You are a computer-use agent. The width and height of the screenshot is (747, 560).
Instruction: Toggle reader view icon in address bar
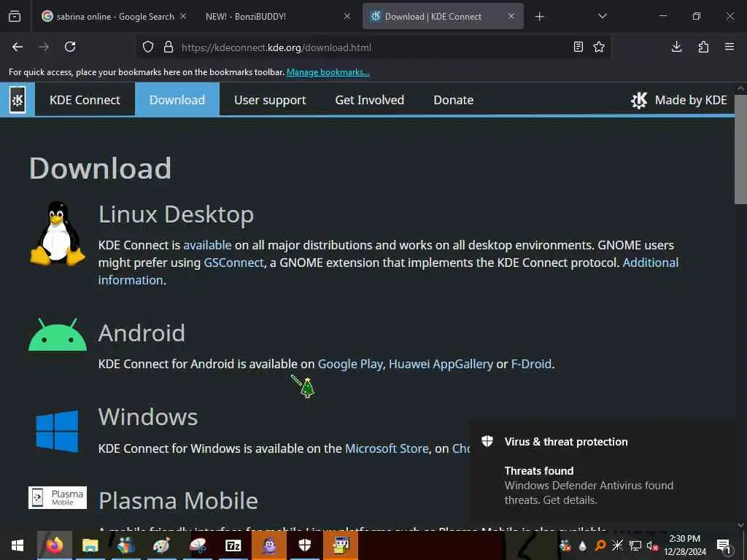[578, 47]
